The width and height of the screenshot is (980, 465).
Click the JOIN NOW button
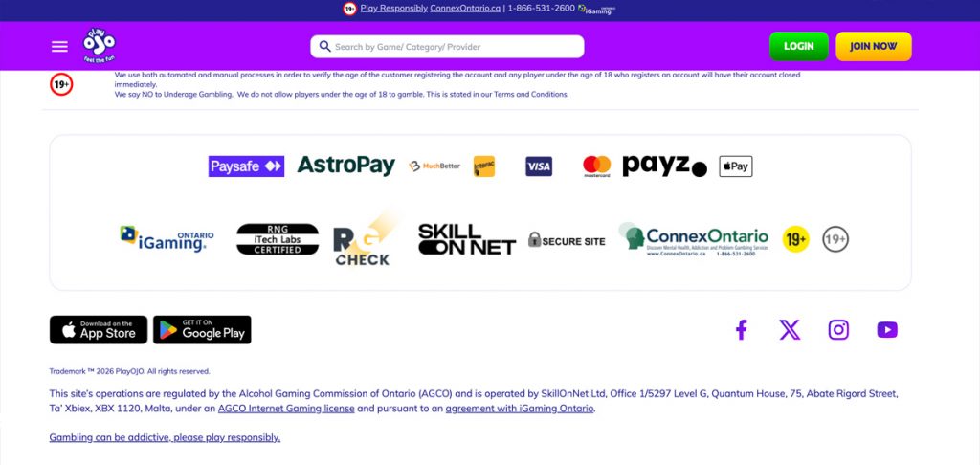(x=873, y=46)
